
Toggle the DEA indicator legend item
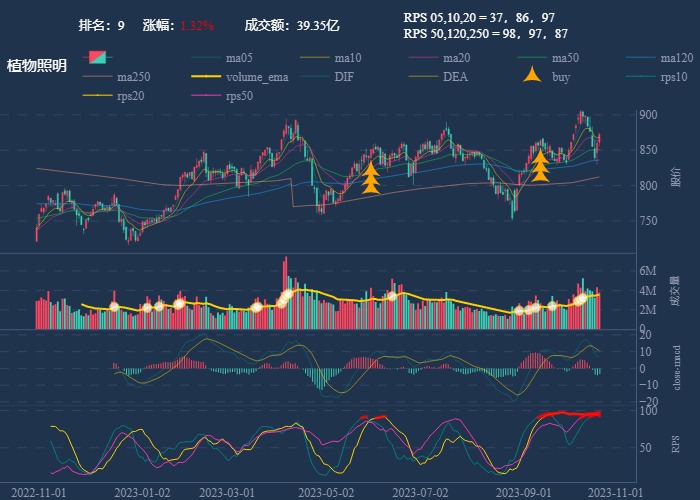pyautogui.click(x=455, y=76)
